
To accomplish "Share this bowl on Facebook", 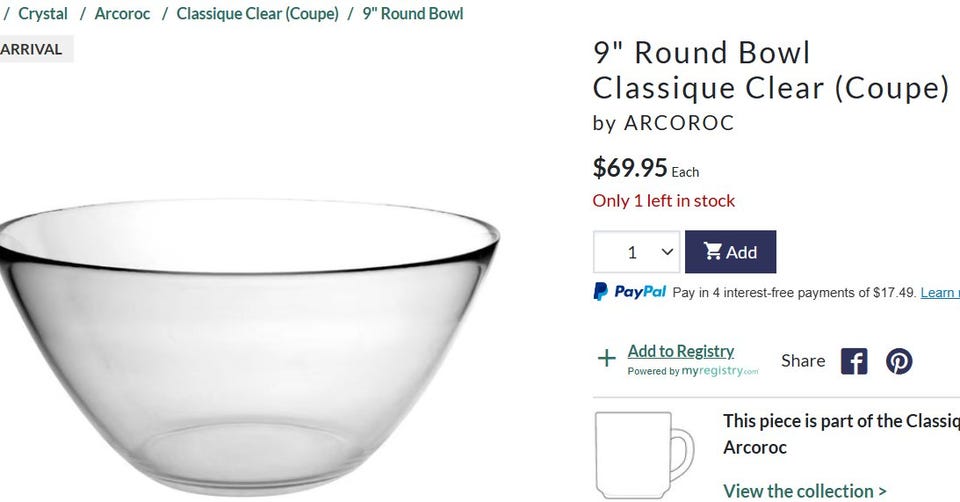I will 854,361.
